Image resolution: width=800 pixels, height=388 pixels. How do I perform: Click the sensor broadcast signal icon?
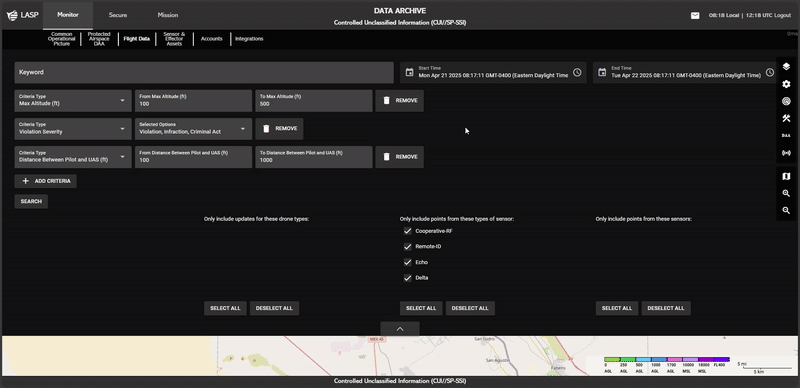tap(786, 153)
